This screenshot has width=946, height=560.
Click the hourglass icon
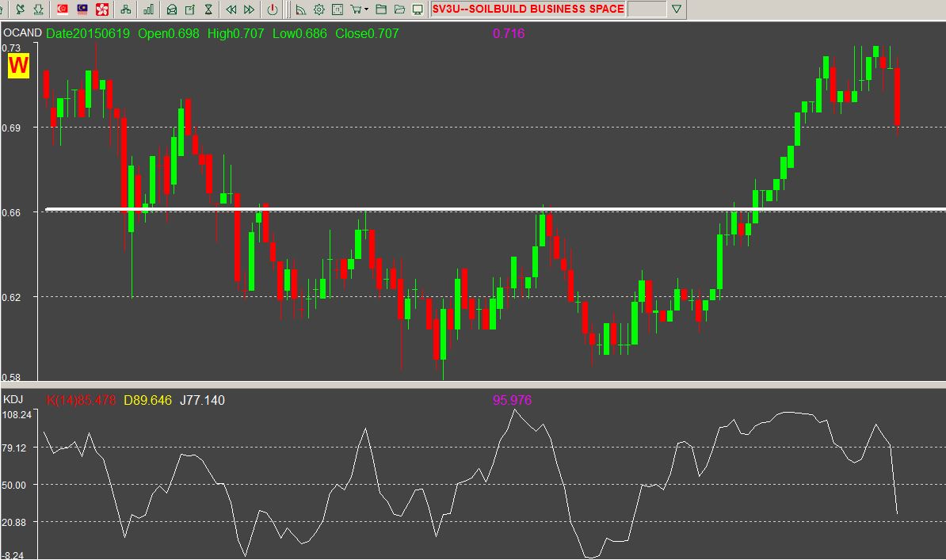click(208, 9)
